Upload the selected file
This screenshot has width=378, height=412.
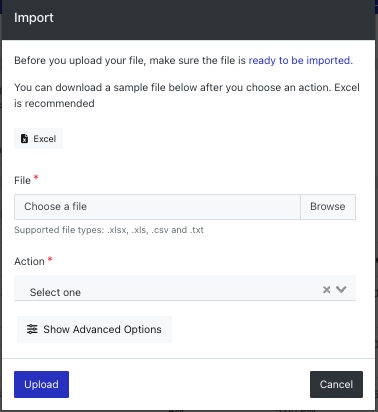pos(41,384)
